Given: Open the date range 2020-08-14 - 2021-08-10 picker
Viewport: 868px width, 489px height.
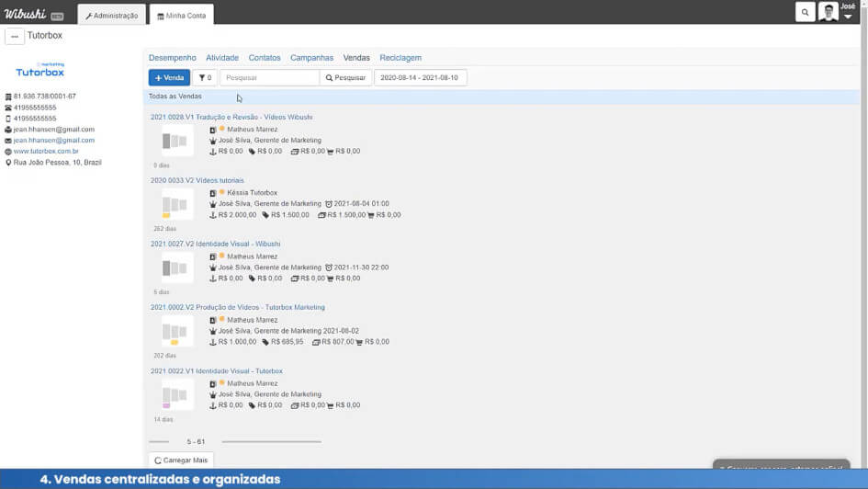Looking at the screenshot, I should tap(420, 77).
